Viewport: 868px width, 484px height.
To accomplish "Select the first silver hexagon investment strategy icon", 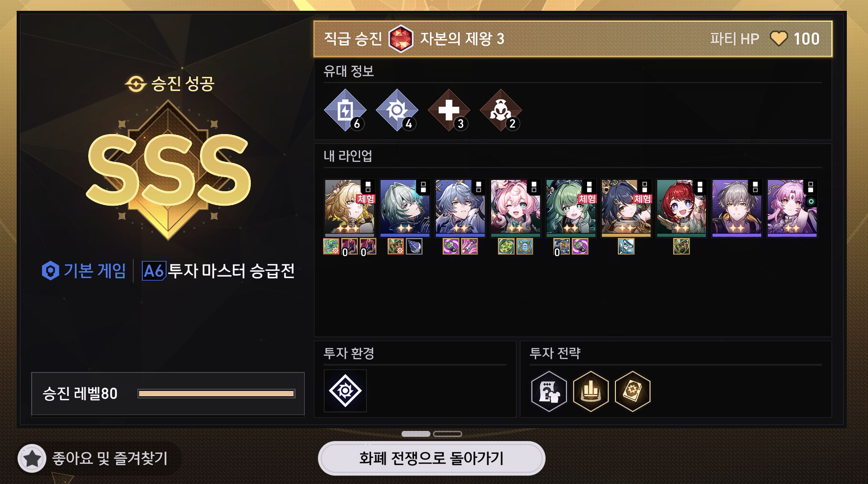I will (x=549, y=391).
